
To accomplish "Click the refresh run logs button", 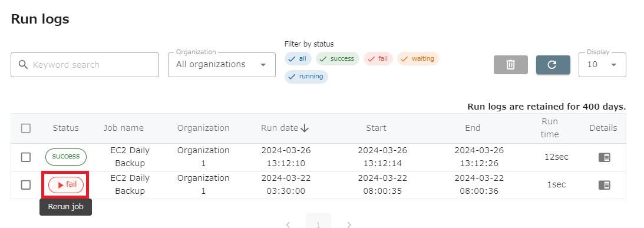I will point(553,65).
